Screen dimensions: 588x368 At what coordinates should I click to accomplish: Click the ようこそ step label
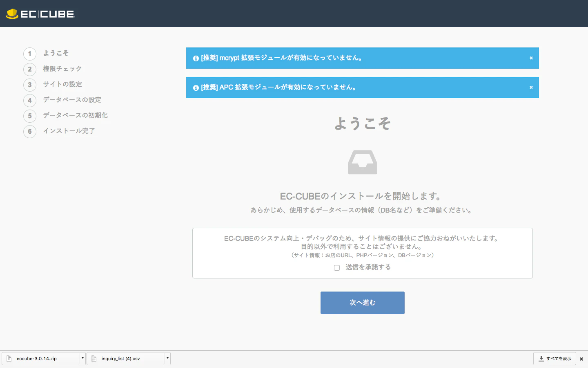[x=56, y=53]
